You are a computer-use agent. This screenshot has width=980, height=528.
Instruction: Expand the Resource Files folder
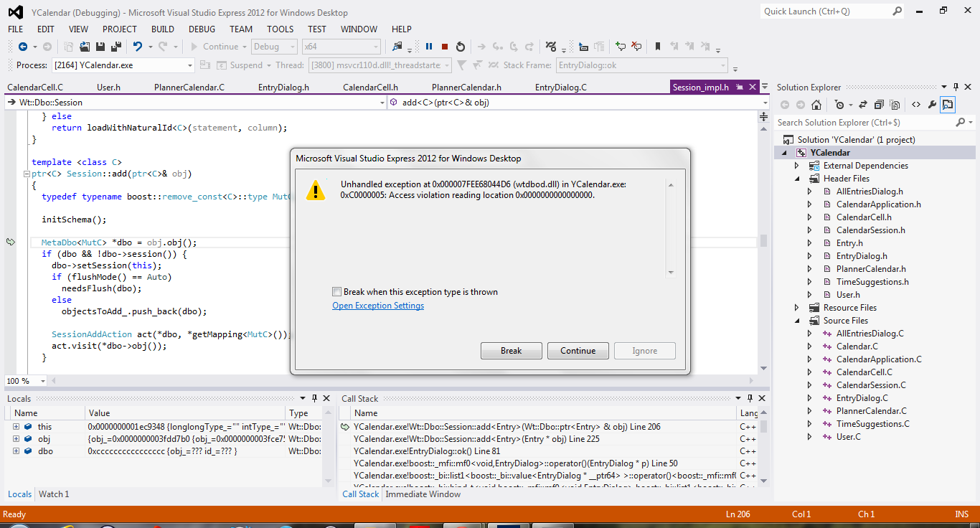tap(796, 308)
